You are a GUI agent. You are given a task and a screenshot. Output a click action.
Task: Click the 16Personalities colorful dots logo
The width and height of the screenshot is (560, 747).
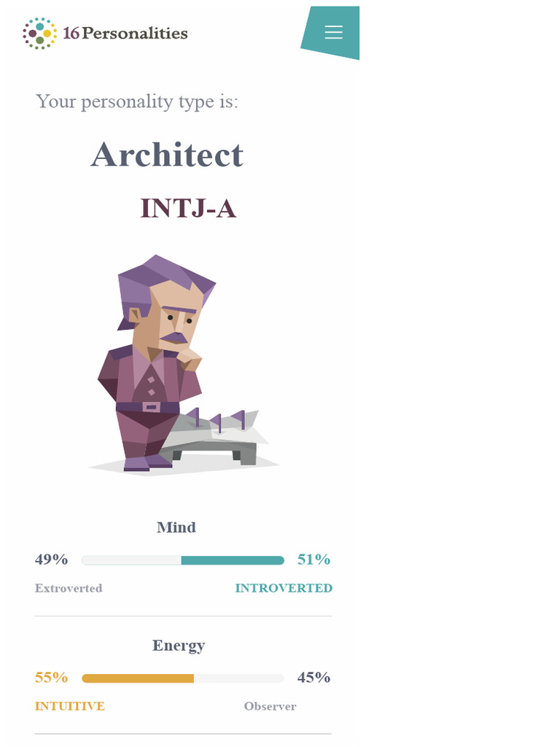[39, 34]
